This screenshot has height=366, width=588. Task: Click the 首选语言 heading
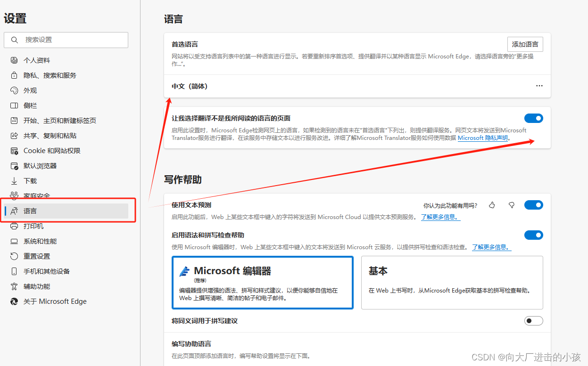pos(185,44)
